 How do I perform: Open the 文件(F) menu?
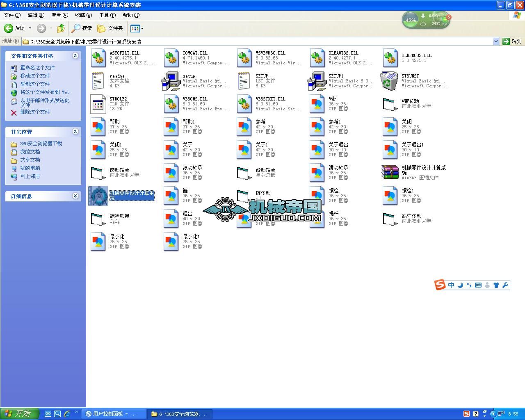point(12,15)
